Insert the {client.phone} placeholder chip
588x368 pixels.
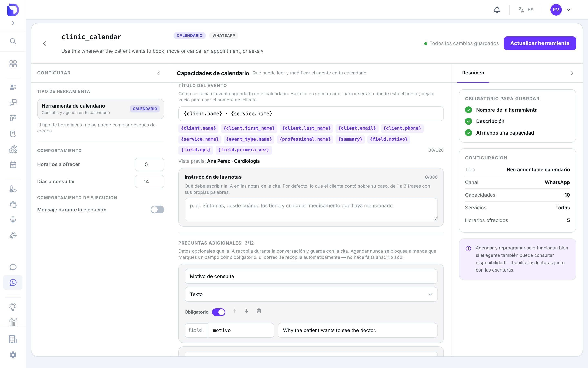click(x=402, y=128)
